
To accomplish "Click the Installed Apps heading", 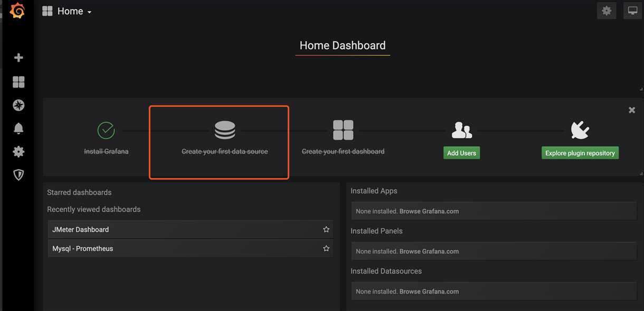I will pyautogui.click(x=374, y=191).
